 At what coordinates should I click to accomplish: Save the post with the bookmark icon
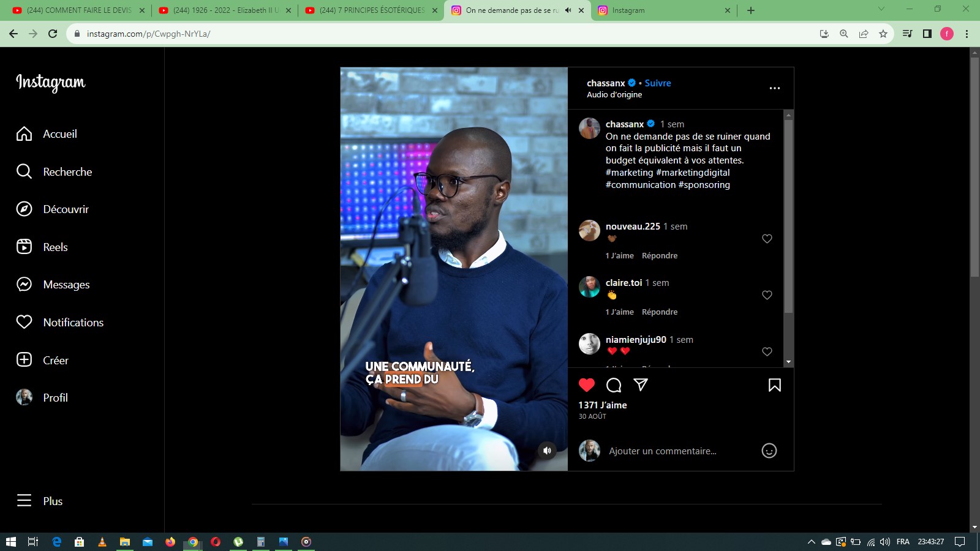pyautogui.click(x=774, y=385)
